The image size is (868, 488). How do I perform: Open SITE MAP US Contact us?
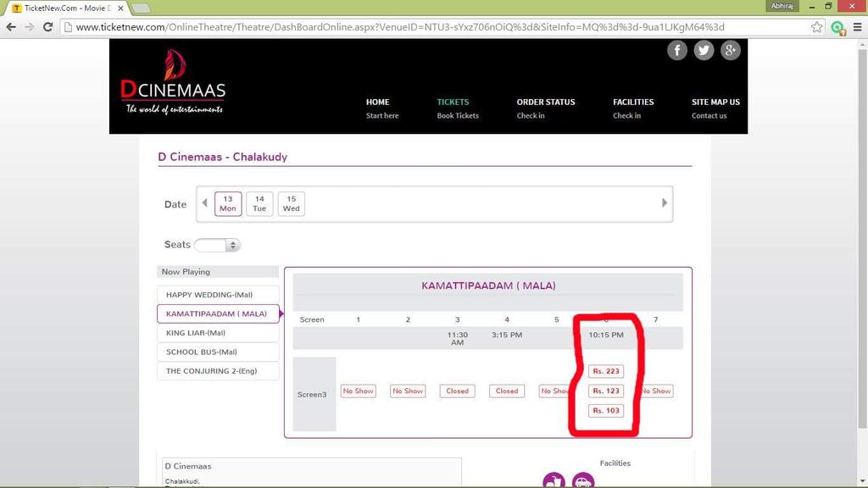(715, 108)
